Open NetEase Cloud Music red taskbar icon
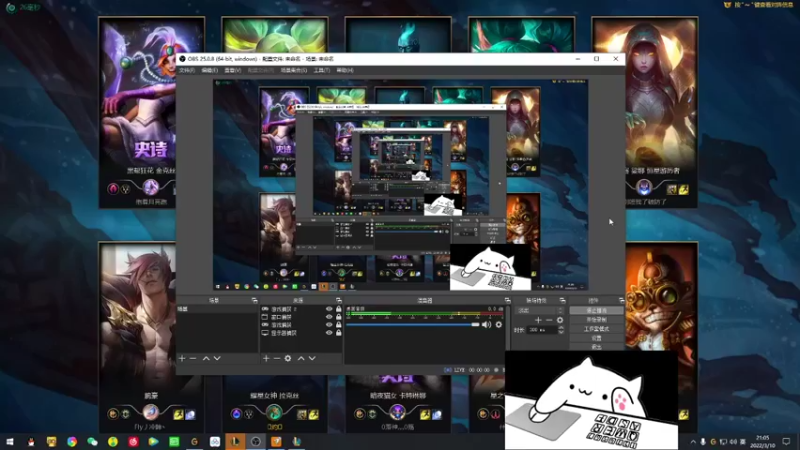Viewport: 800px width, 450px height. [133, 441]
